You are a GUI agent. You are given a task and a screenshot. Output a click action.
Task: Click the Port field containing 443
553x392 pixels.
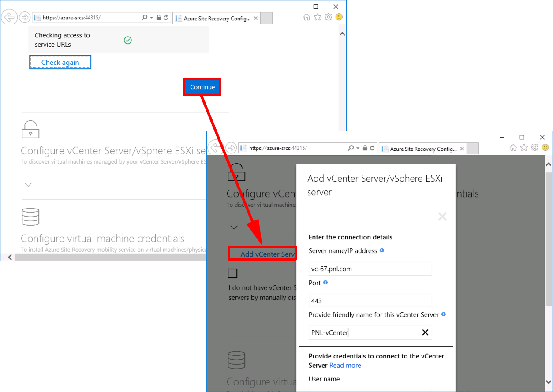[370, 301]
